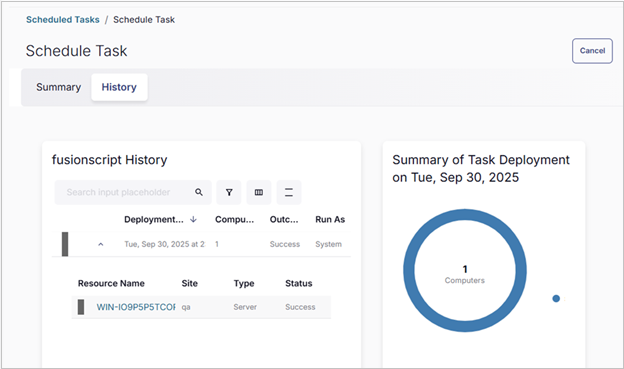Sort by Deployment column arrow
The width and height of the screenshot is (624, 369).
[193, 219]
